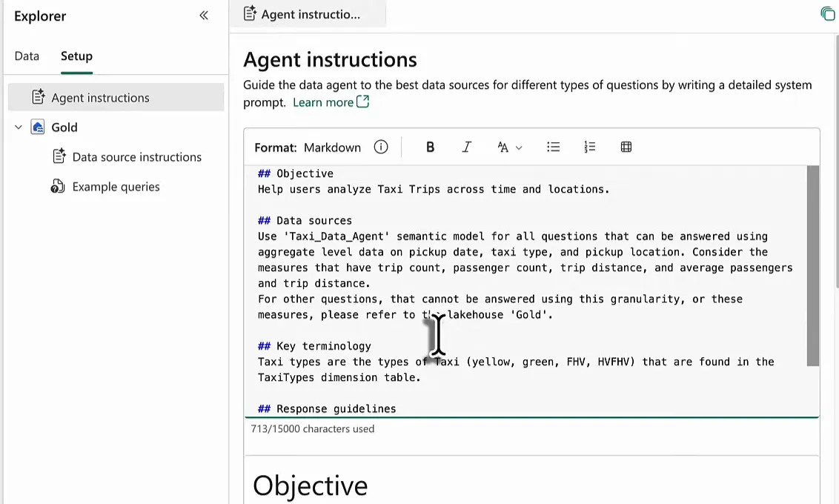Click the 'Agent instructions' page heading
Image resolution: width=839 pixels, height=504 pixels.
tap(330, 59)
